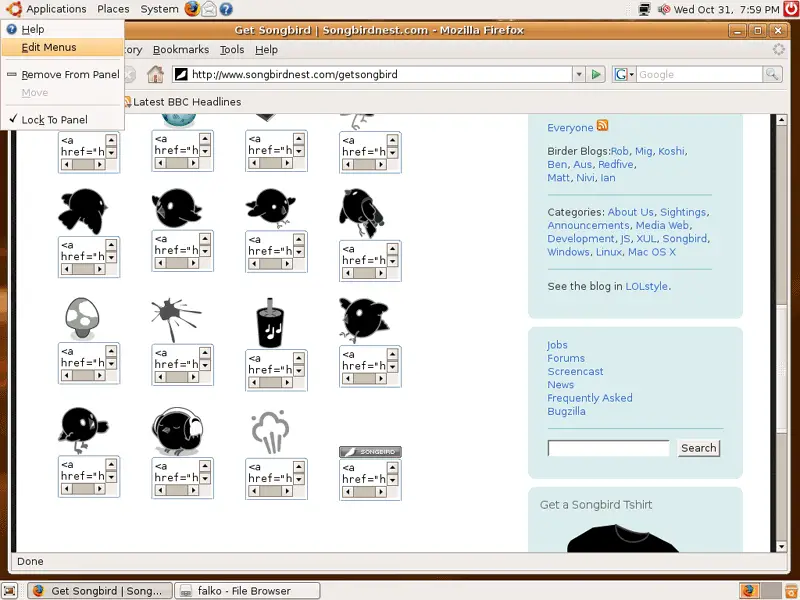
Task: Open the Bookmarks menu
Action: pos(181,49)
